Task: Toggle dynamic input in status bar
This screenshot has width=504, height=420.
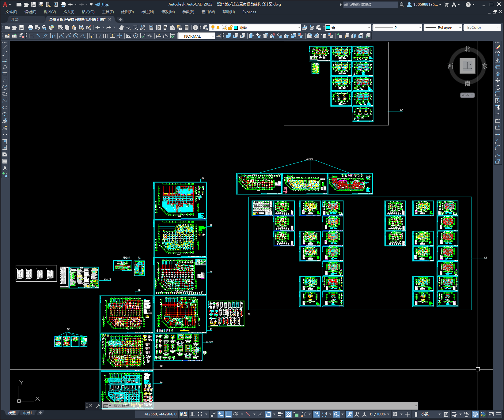Action: (x=221, y=414)
